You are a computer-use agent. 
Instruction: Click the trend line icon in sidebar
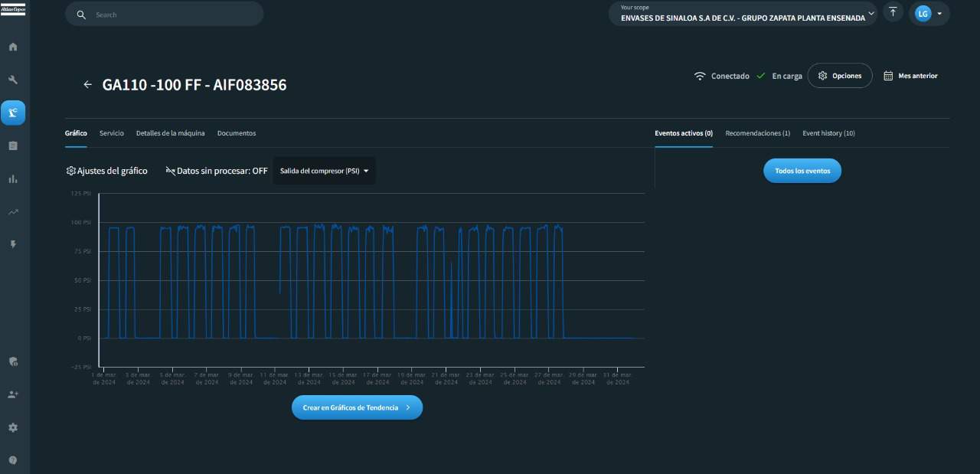pos(13,212)
